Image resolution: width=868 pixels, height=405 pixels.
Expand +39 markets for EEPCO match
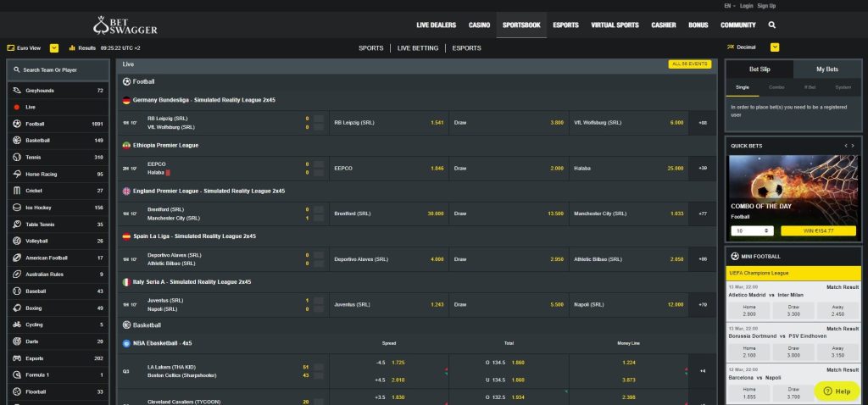[703, 169]
